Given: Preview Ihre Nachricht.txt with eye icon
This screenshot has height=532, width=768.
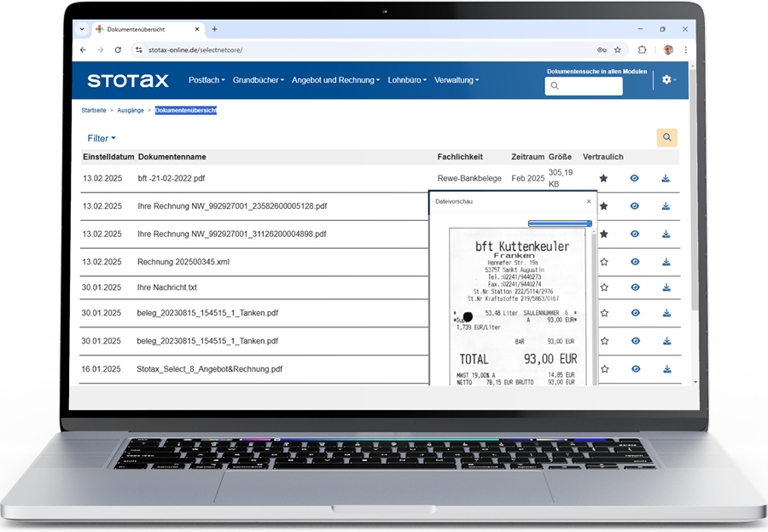Looking at the screenshot, I should 635,287.
